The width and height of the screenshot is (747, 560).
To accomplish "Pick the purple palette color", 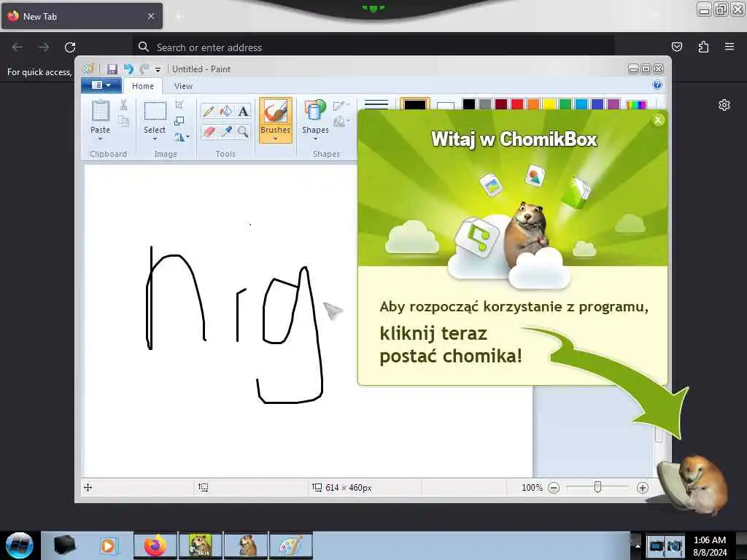I will tap(614, 104).
